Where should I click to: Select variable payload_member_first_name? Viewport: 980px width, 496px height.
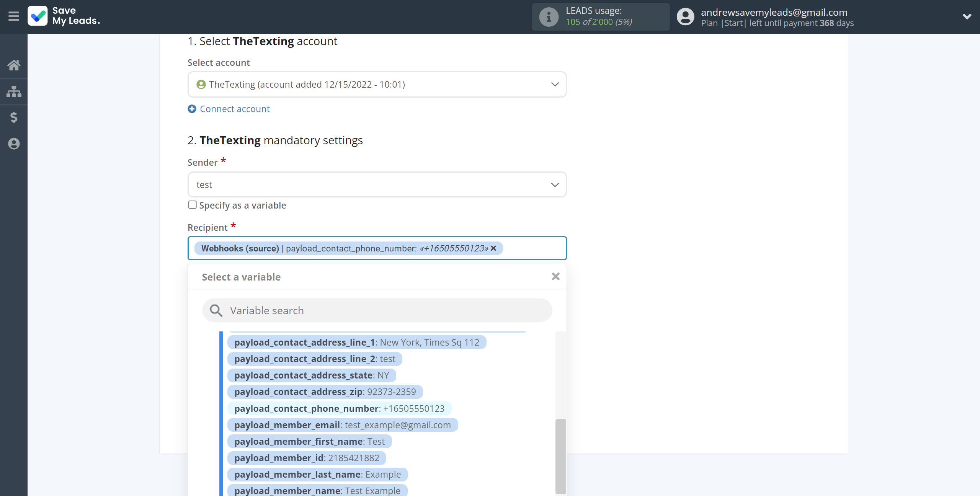click(x=309, y=442)
